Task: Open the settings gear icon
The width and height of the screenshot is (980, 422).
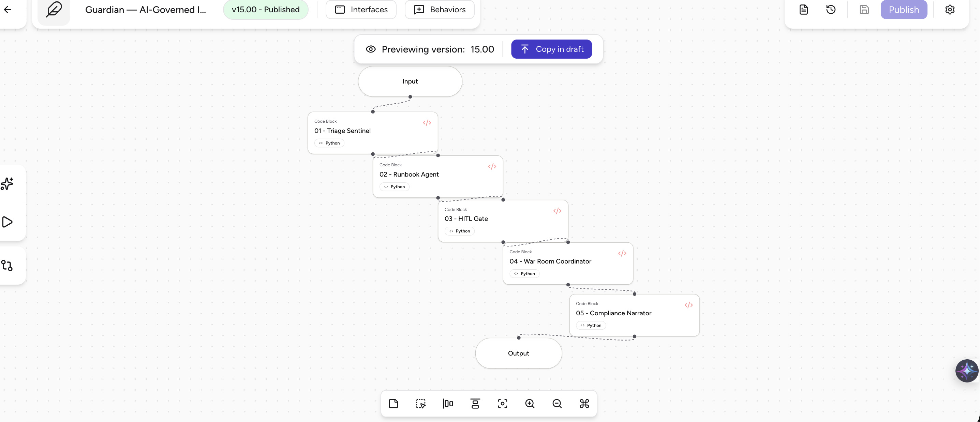Action: click(950, 10)
